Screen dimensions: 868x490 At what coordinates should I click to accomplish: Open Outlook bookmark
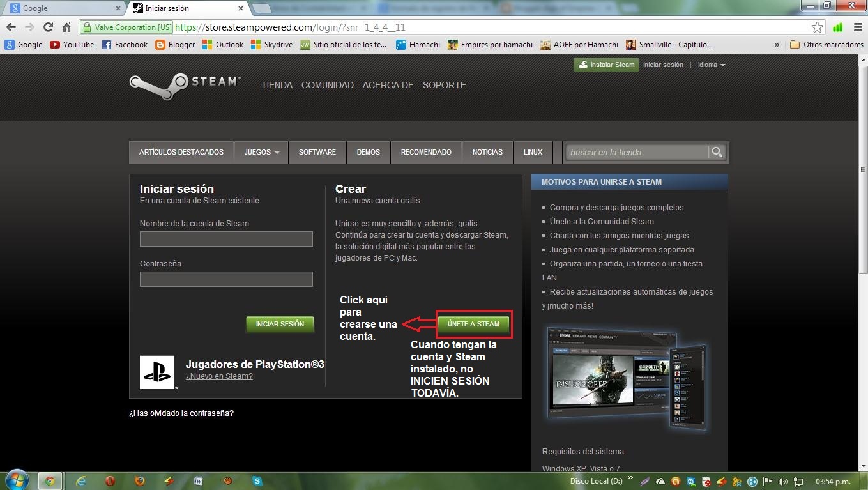[x=223, y=45]
